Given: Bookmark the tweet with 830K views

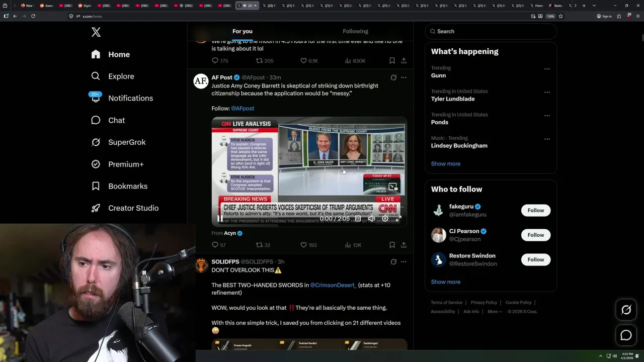Looking at the screenshot, I should 392,61.
